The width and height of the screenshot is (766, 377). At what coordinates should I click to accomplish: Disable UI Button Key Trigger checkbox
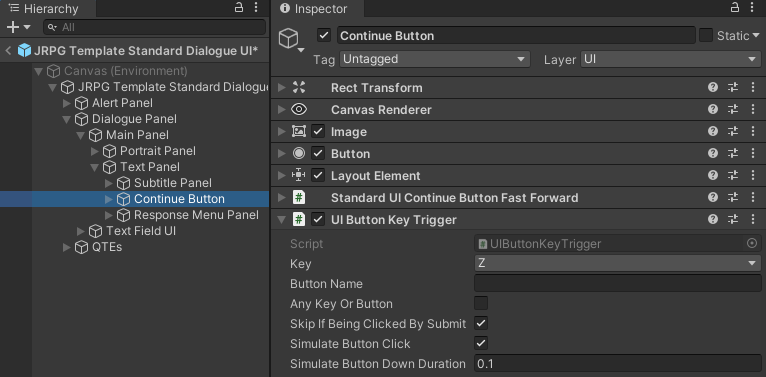[318, 219]
